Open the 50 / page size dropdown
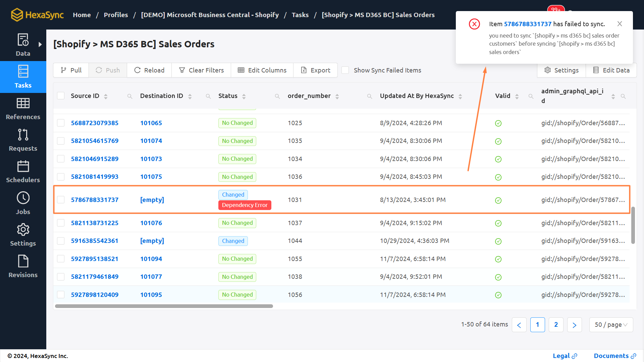 point(611,325)
